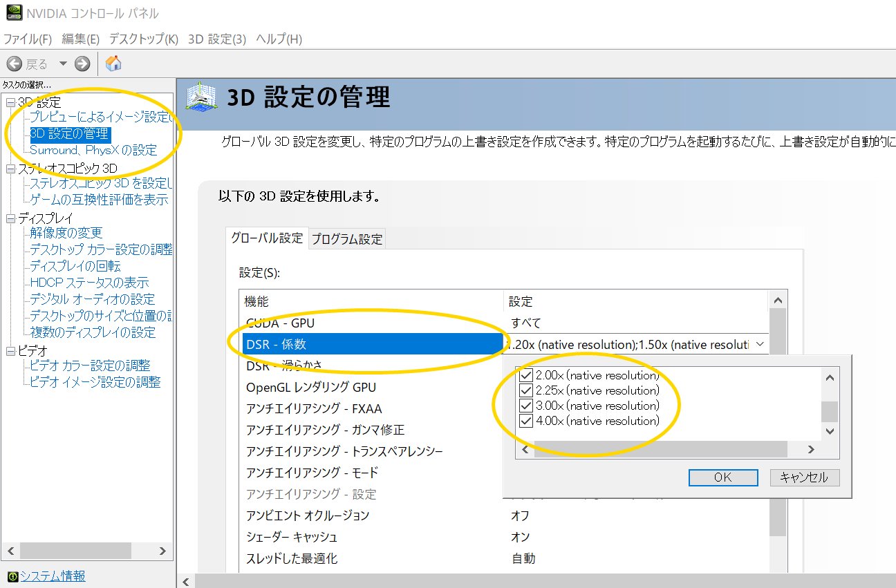Screen dimensions: 896x588
Task: Click the NVIDIA logo in title bar
Action: 12,13
